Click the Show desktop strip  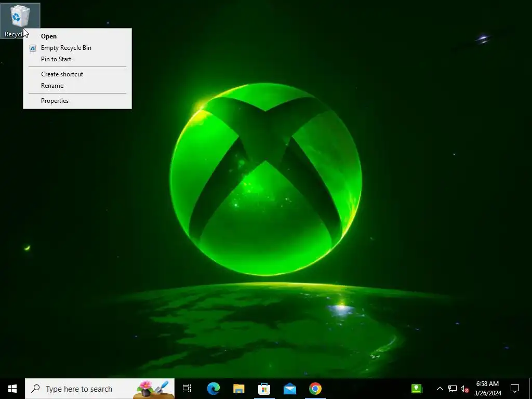click(x=530, y=389)
